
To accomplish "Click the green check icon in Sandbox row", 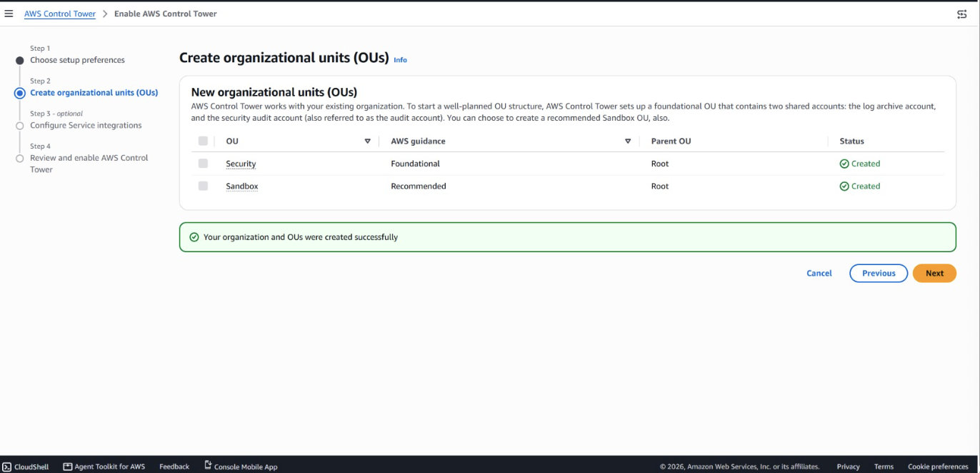I will click(844, 186).
